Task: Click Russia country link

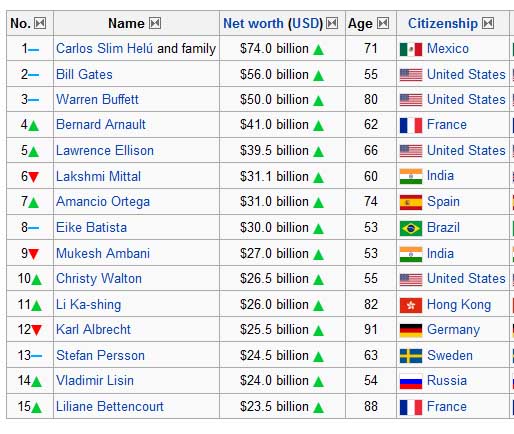Action: (x=447, y=380)
